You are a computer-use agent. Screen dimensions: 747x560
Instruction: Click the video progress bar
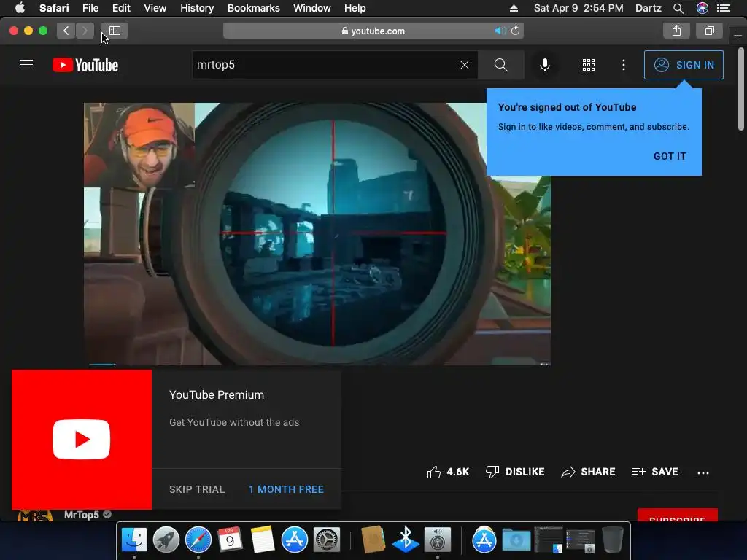(x=317, y=365)
